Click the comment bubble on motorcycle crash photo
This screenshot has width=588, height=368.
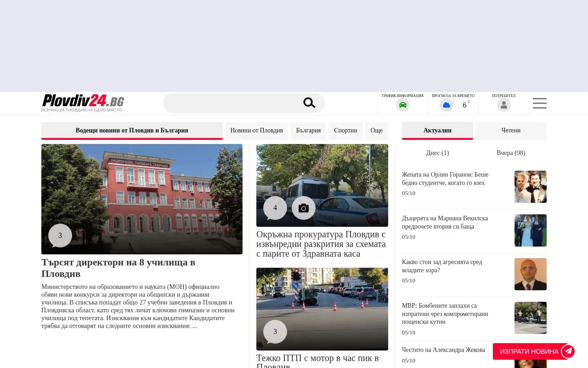tap(275, 332)
